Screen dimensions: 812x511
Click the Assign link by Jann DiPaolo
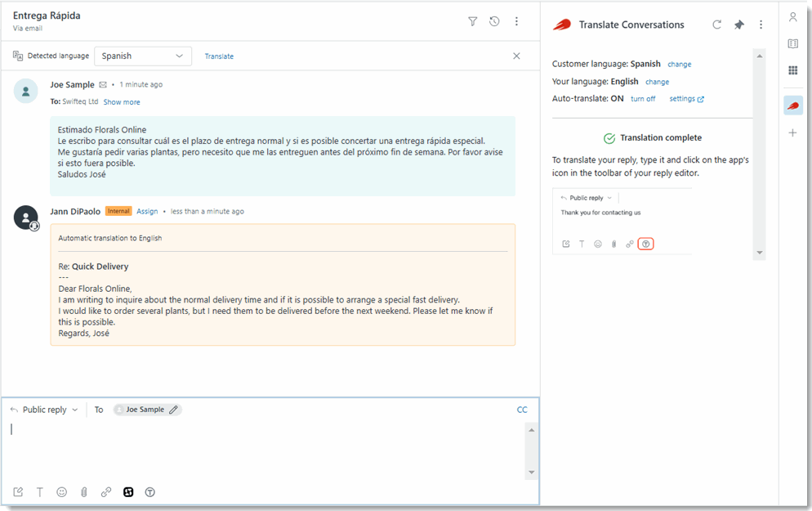pyautogui.click(x=147, y=212)
